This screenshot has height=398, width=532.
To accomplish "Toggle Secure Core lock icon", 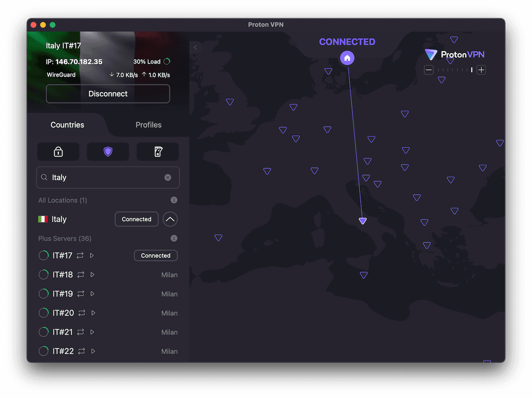I will click(58, 152).
